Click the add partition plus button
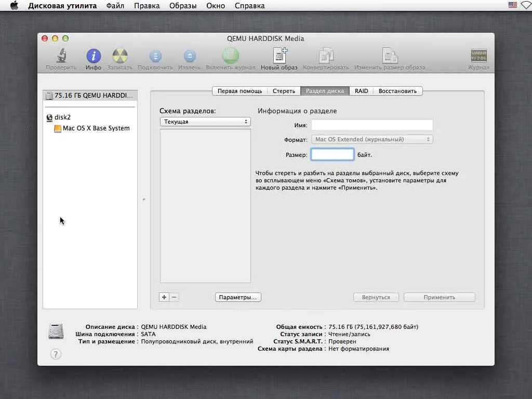This screenshot has height=399, width=532. (164, 297)
